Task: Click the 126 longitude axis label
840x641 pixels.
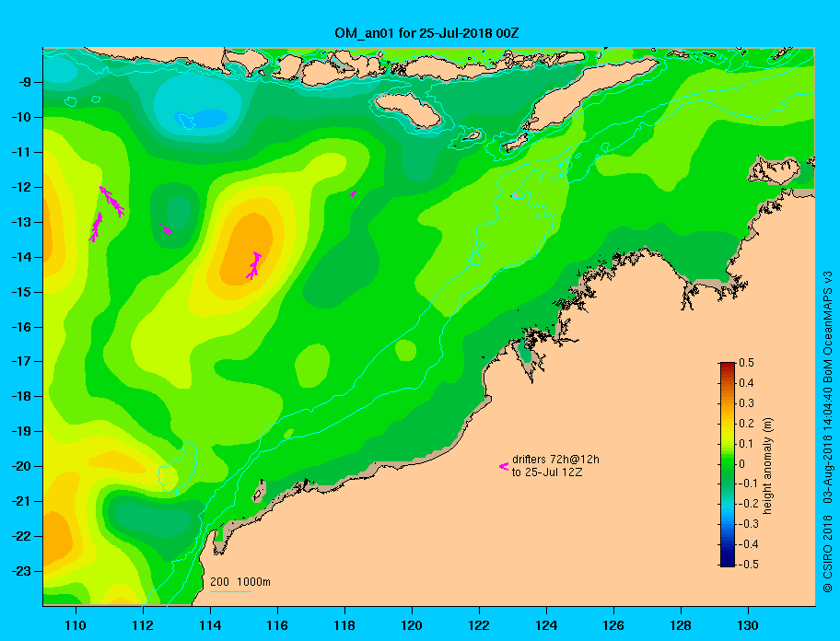Action: coord(613,625)
